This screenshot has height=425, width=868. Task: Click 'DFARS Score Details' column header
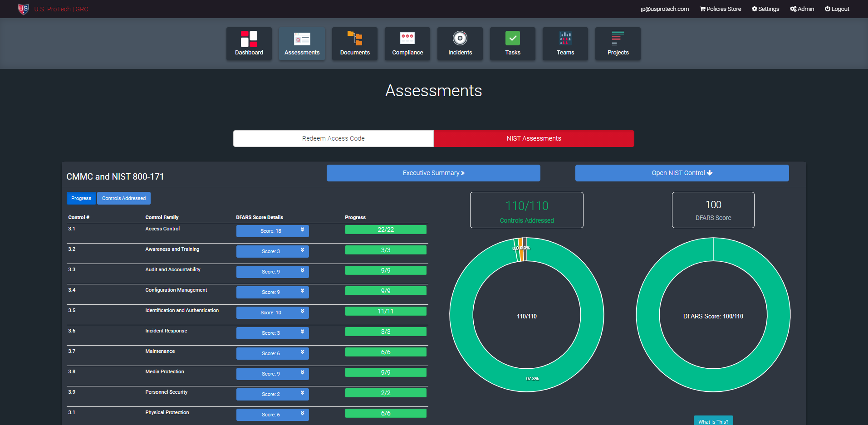tap(260, 217)
